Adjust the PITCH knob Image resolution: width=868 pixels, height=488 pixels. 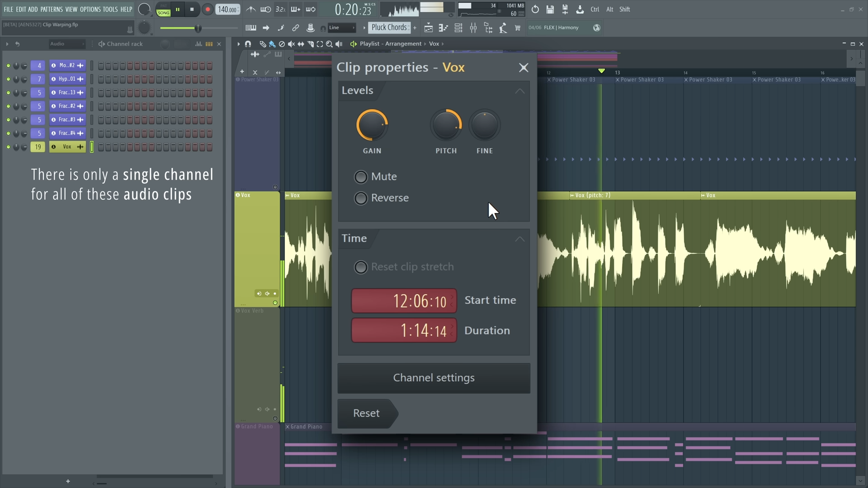click(x=446, y=125)
